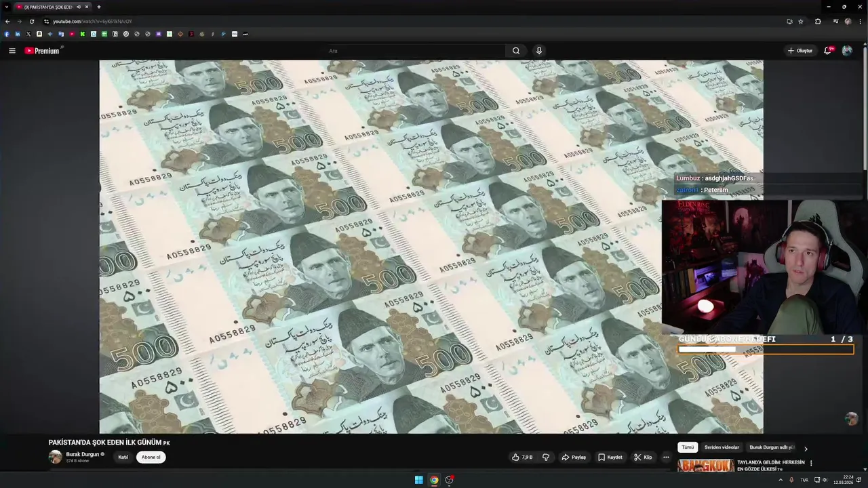Open the TAYLAND'A GELDİM Bangkok thumbnail
The image size is (868, 488).
(x=706, y=466)
